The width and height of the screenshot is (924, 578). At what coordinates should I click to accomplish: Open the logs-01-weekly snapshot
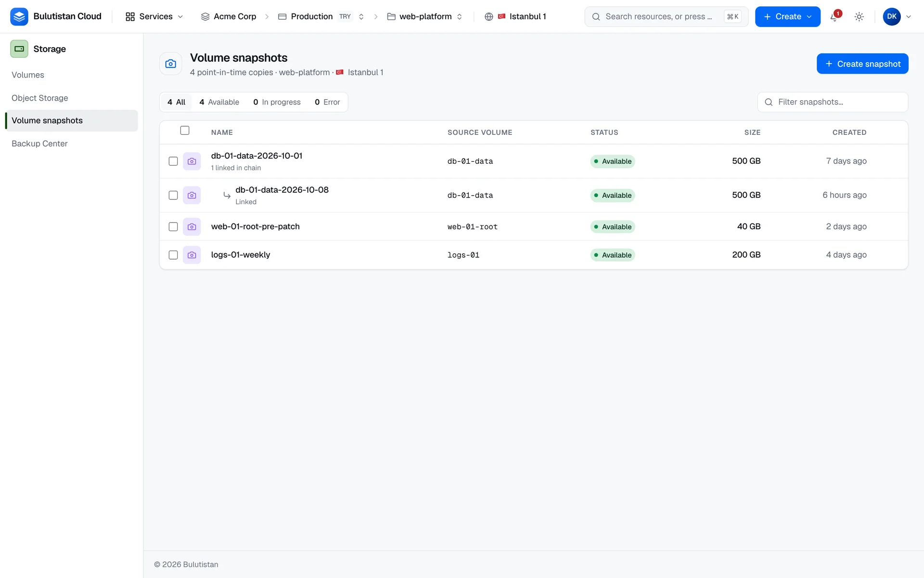click(241, 255)
